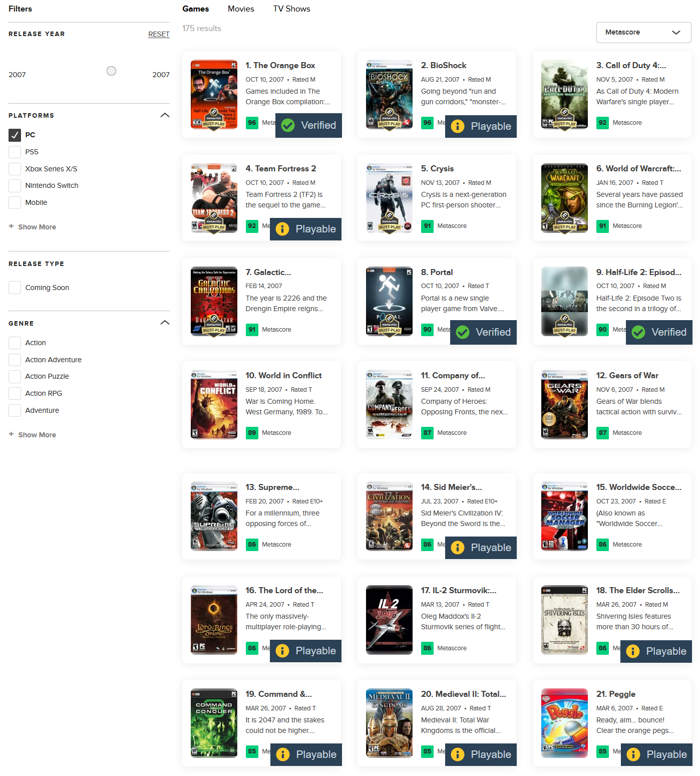Collapse the Genre filter section
700x776 pixels.
click(165, 323)
